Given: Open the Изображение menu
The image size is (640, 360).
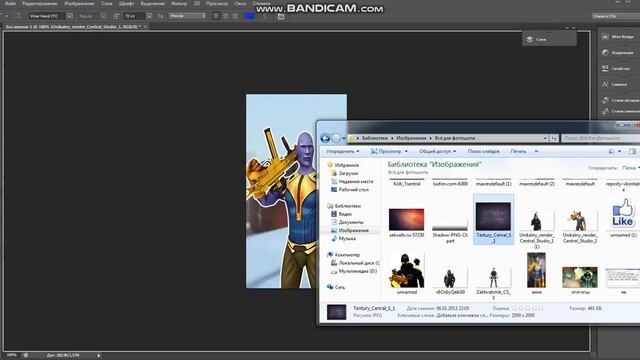Looking at the screenshot, I should (79, 3).
